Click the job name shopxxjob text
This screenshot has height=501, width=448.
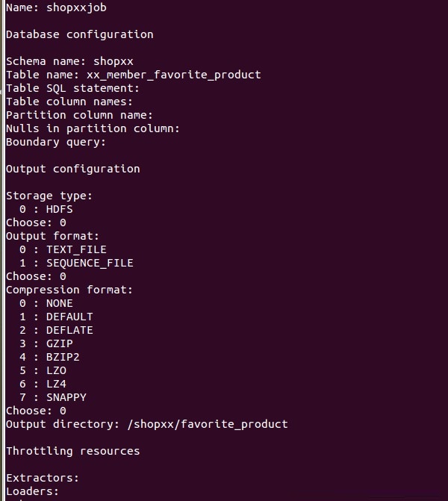pyautogui.click(x=76, y=7)
